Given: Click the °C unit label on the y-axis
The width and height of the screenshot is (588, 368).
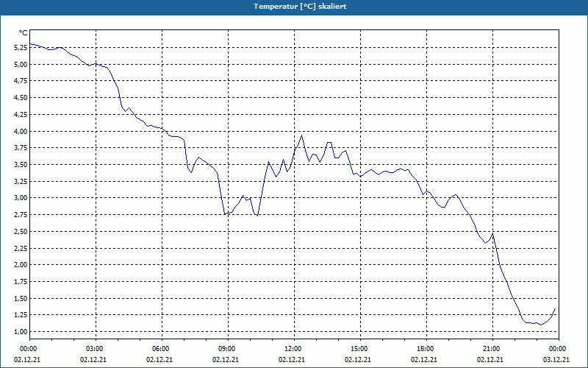Looking at the screenshot, I should [24, 33].
